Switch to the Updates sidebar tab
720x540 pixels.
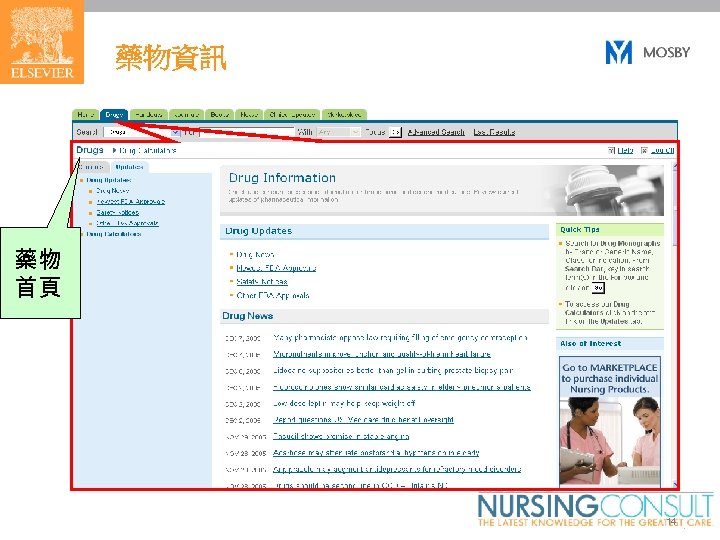[129, 167]
